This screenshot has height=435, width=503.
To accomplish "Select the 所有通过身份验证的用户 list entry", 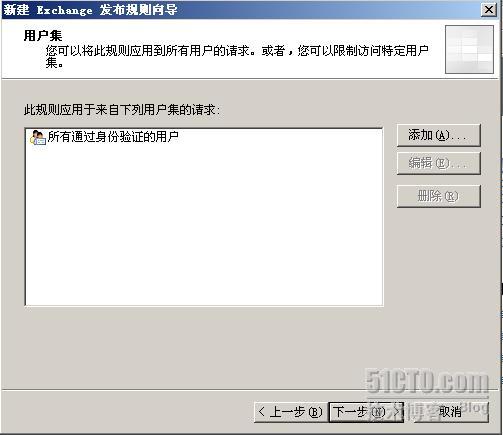I will point(104,137).
